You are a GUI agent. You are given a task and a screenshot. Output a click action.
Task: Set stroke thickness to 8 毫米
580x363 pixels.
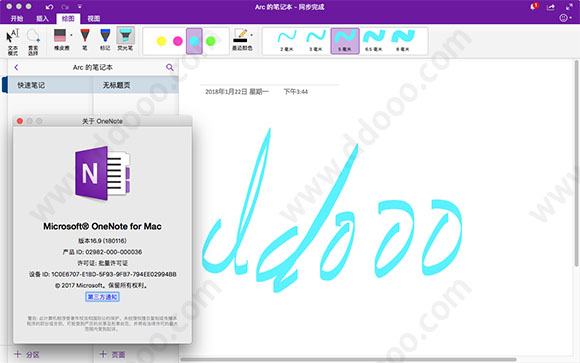403,41
